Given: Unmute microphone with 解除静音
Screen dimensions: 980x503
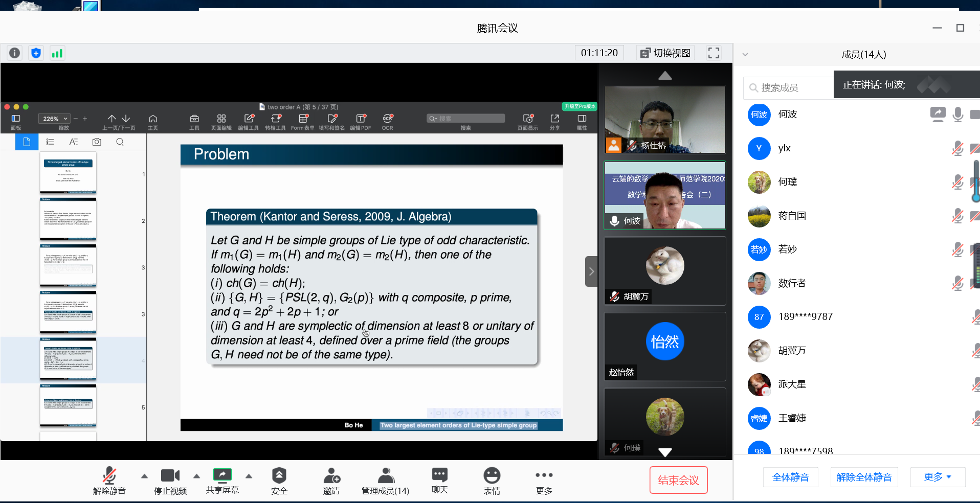Looking at the screenshot, I should tap(109, 481).
